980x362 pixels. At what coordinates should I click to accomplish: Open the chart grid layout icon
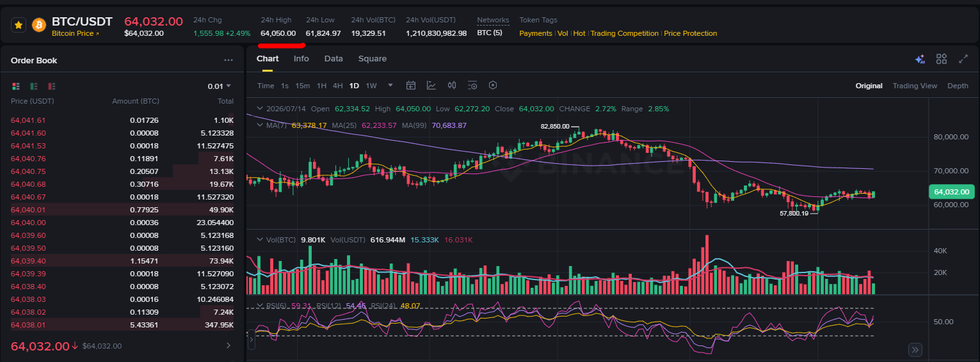[942, 59]
